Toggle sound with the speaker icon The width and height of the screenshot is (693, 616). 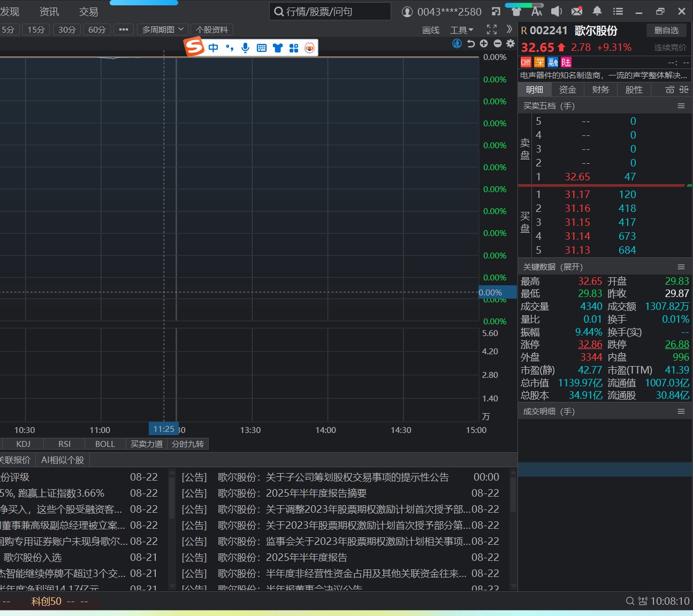coord(557,11)
